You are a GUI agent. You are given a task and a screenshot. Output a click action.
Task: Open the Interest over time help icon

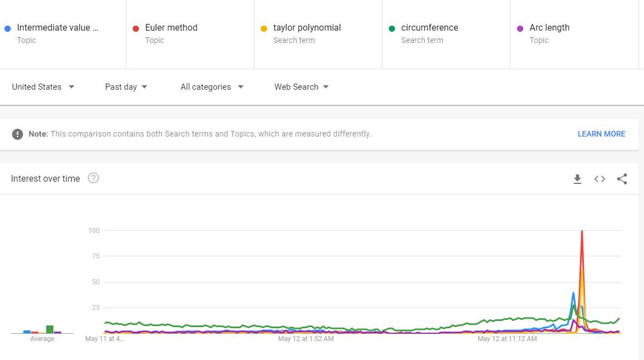[94, 178]
